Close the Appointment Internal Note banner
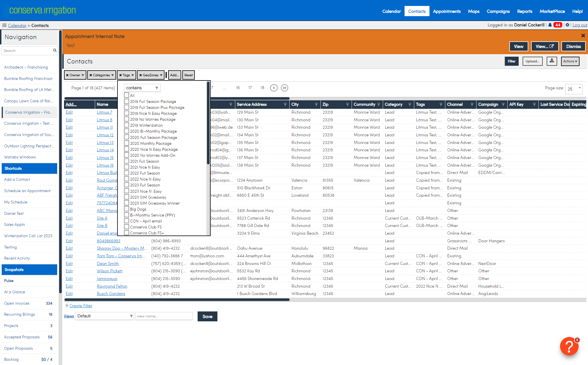 point(583,35)
